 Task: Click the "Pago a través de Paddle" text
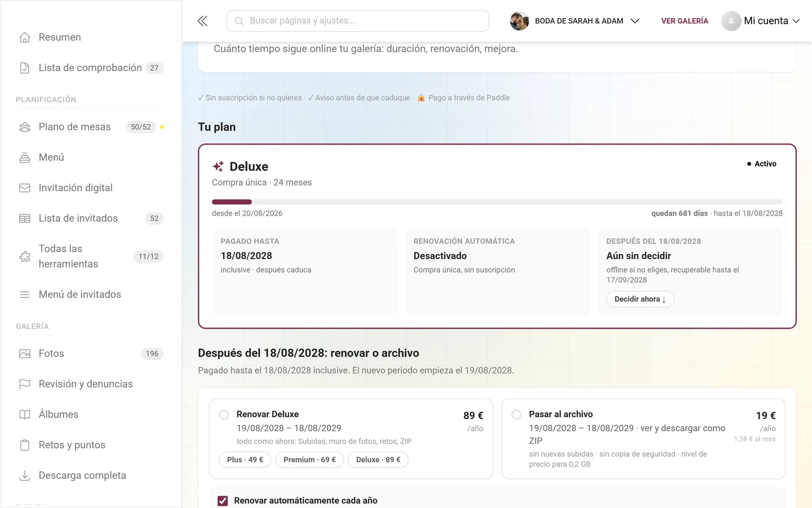tap(469, 98)
